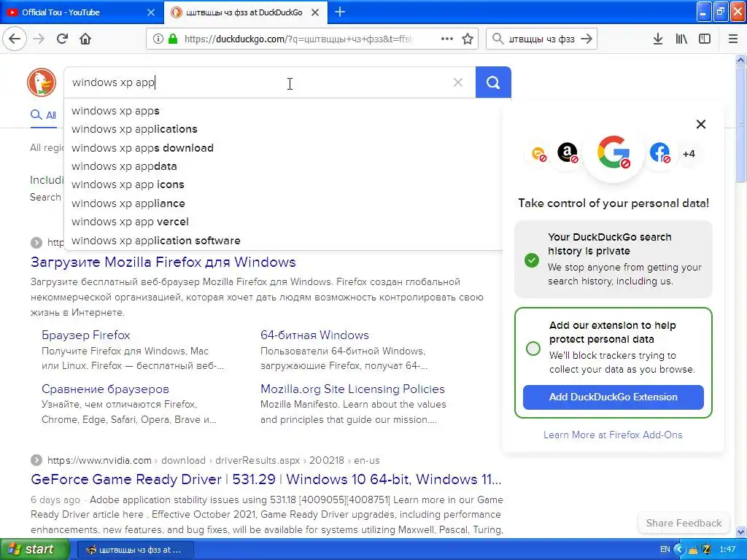
Task: Open the Downloads toolbar button
Action: 658,39
